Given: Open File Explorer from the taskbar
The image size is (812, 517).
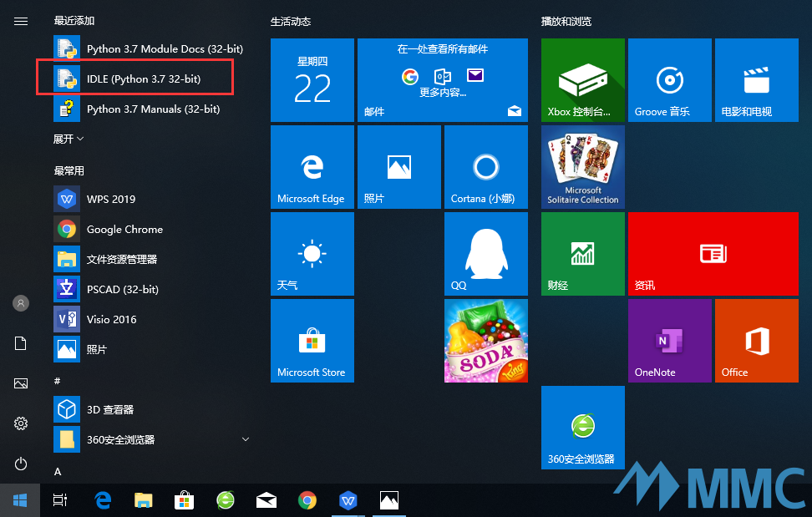Looking at the screenshot, I should click(x=144, y=500).
